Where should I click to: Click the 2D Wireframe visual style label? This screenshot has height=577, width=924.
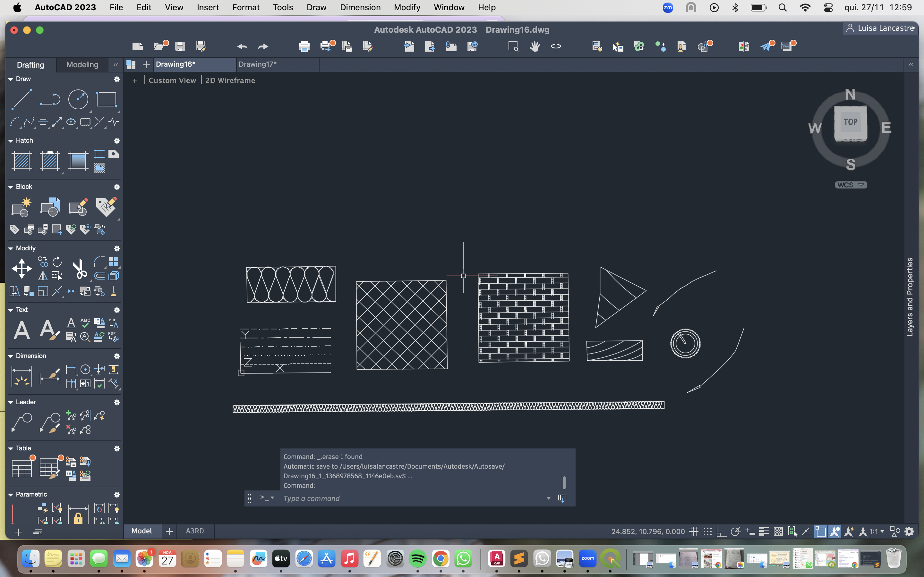pyautogui.click(x=230, y=80)
